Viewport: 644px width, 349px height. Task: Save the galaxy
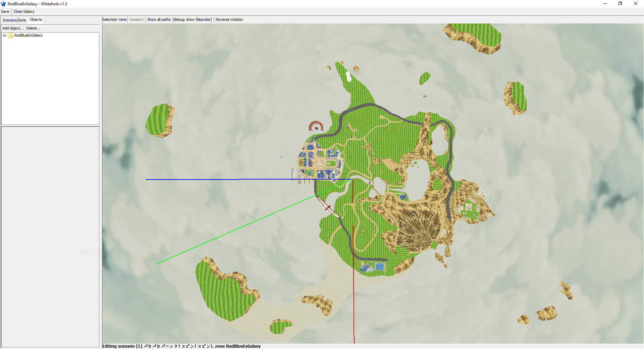pos(5,11)
